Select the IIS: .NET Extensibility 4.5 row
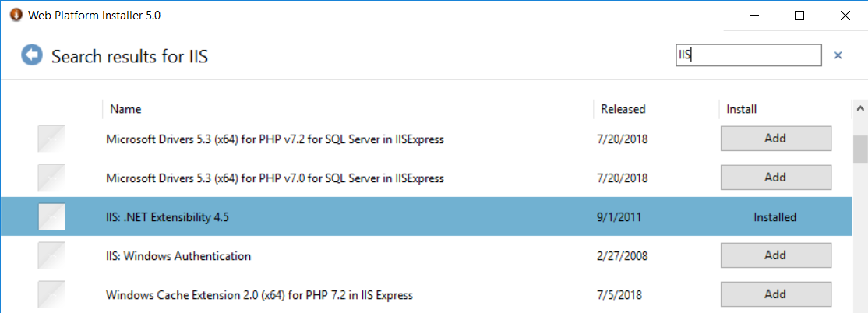 click(x=312, y=217)
